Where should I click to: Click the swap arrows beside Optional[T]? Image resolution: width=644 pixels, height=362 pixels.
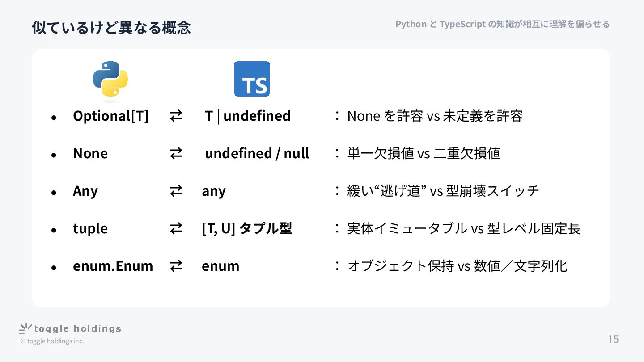176,116
